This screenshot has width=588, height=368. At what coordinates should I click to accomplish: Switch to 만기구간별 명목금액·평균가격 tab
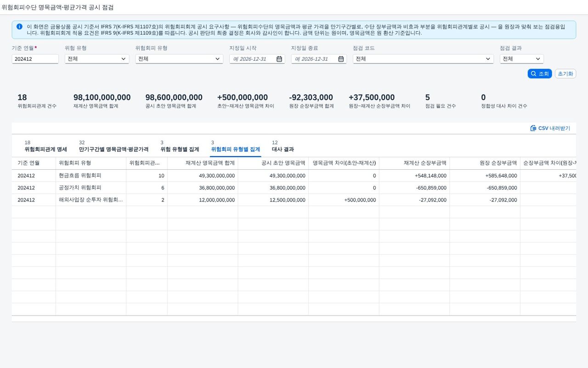(x=113, y=146)
